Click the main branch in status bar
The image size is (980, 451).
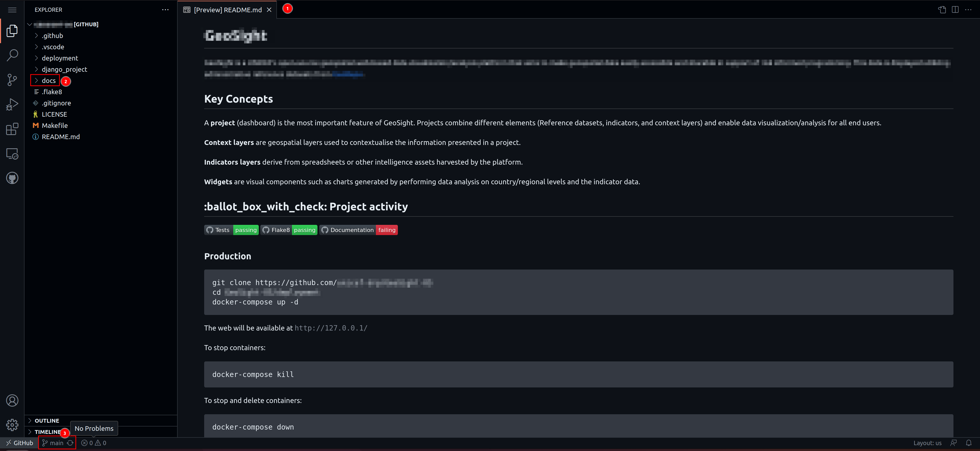tap(53, 443)
